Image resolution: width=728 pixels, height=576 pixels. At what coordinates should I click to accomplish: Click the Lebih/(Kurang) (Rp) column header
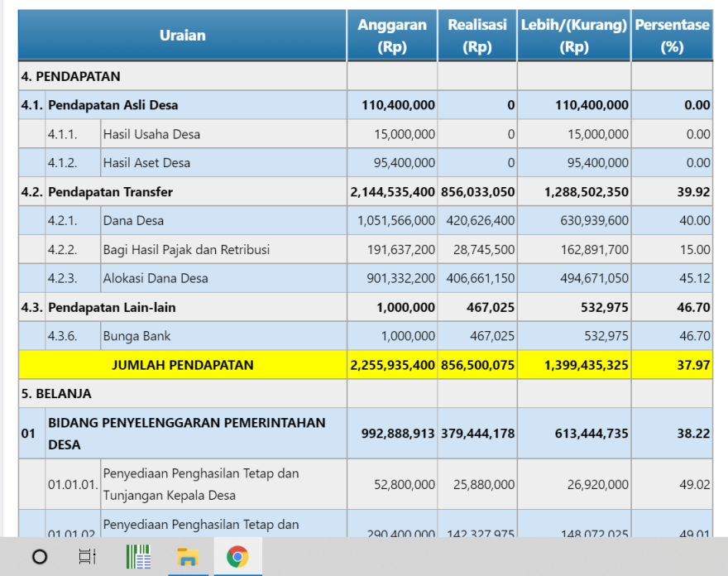tap(573, 36)
